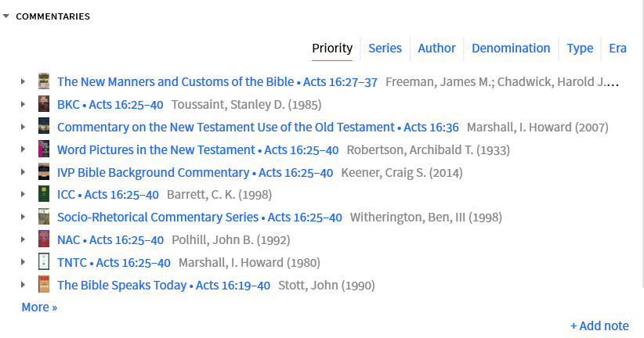Click The Bible Speaks Today cover icon
Screen dimensions: 644x338
pos(44,284)
